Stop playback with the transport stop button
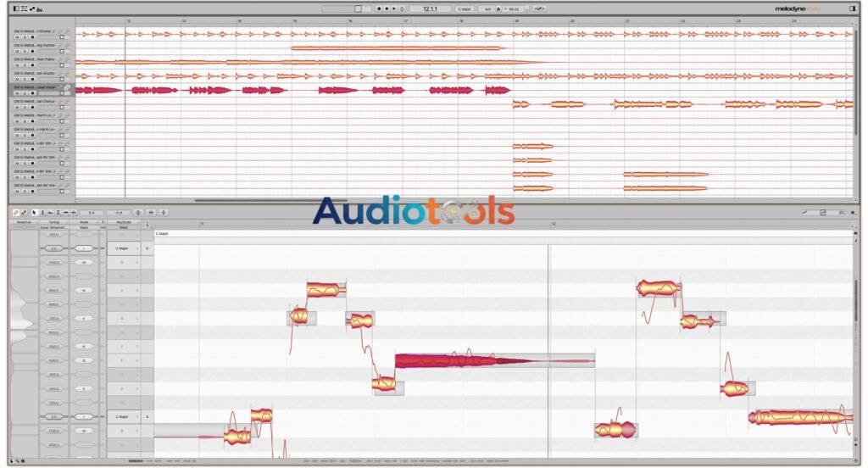This screenshot has width=868, height=468. pos(387,8)
